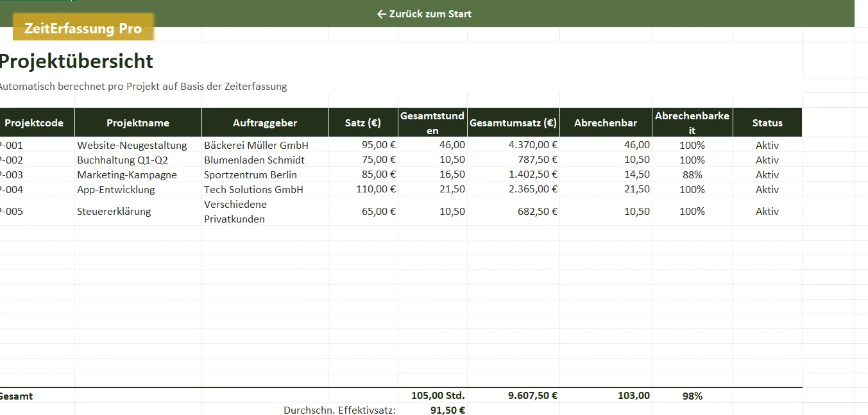Screen dimensions: 868x415
Task: Click the ZeitErfassung Pro logo badge
Action: tap(83, 28)
